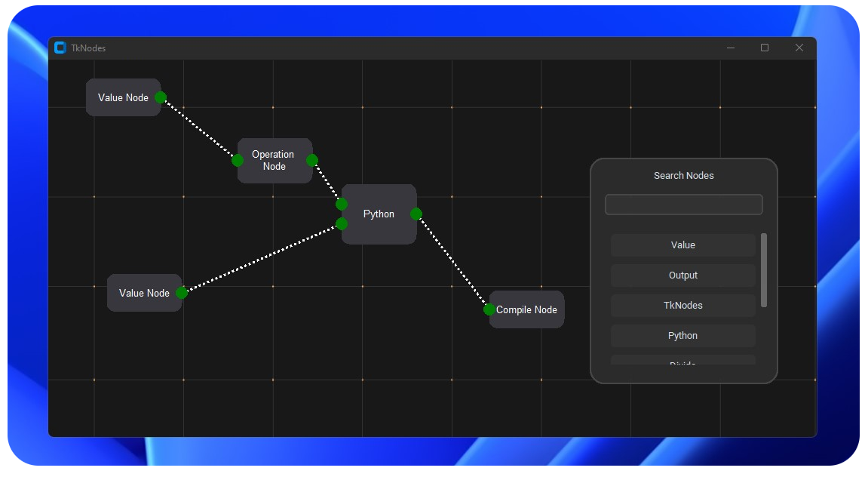
Task: Select Output in the node search results
Action: coord(682,275)
